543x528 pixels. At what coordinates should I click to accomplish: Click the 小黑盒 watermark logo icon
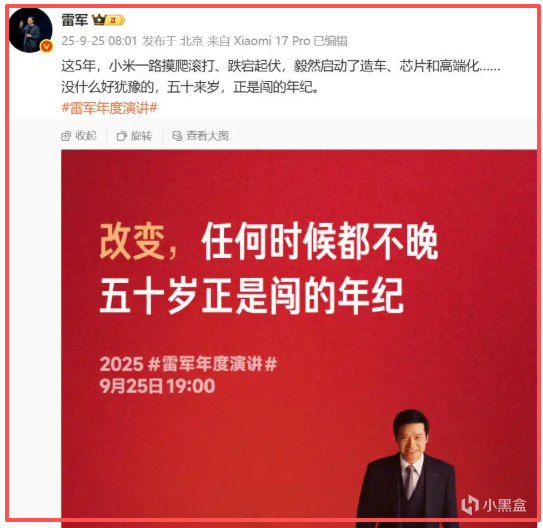coord(470,505)
